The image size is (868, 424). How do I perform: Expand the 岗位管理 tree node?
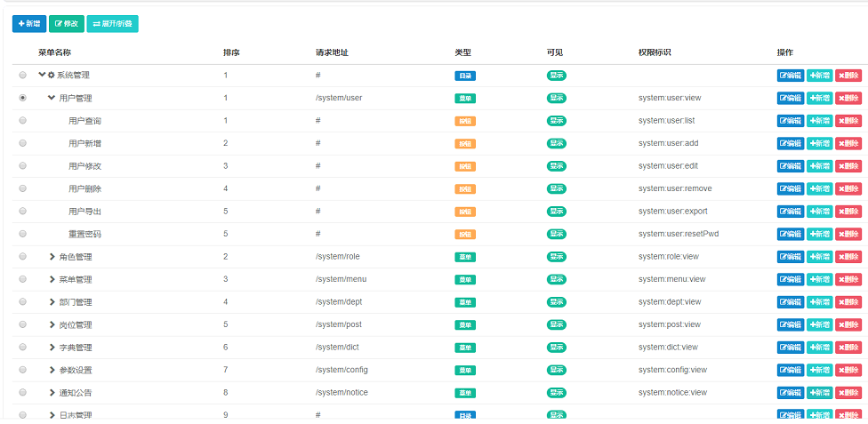pos(52,324)
